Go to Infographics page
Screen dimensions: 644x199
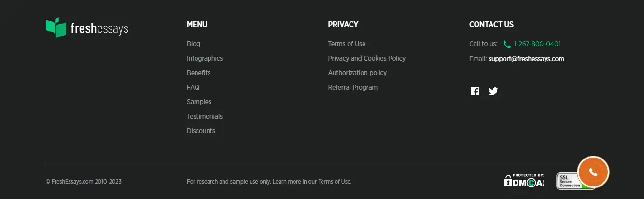tap(205, 58)
